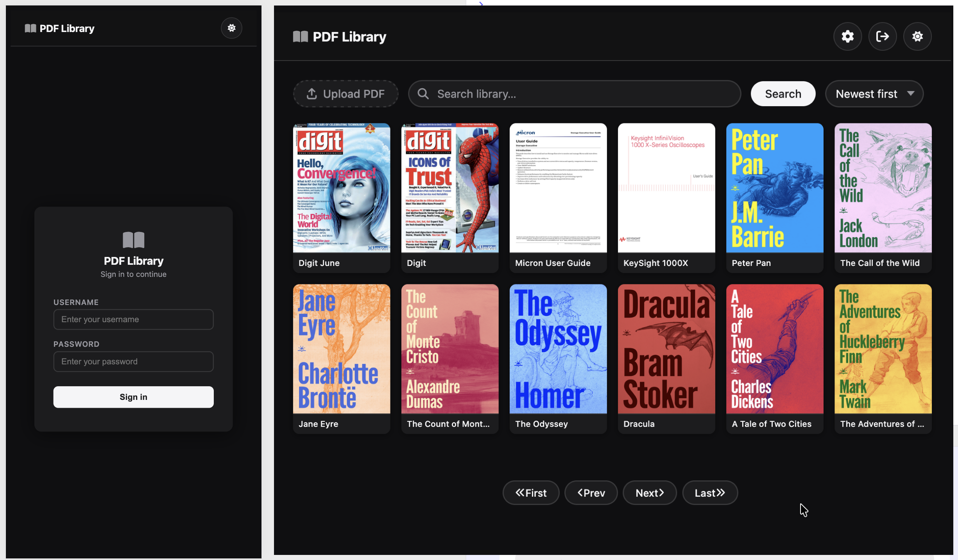Image resolution: width=958 pixels, height=560 pixels.
Task: Open the Digit cover with Spider-Man
Action: (450, 188)
